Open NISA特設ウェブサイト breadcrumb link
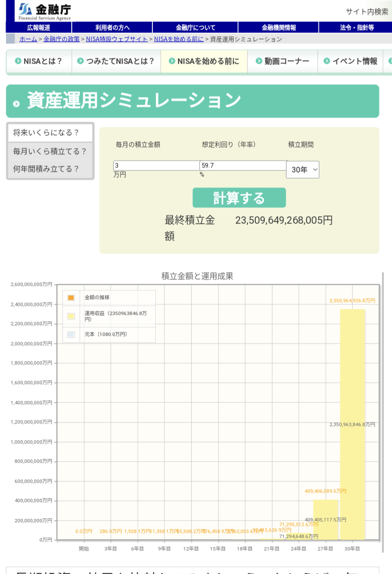This screenshot has width=392, height=574. pos(116,39)
